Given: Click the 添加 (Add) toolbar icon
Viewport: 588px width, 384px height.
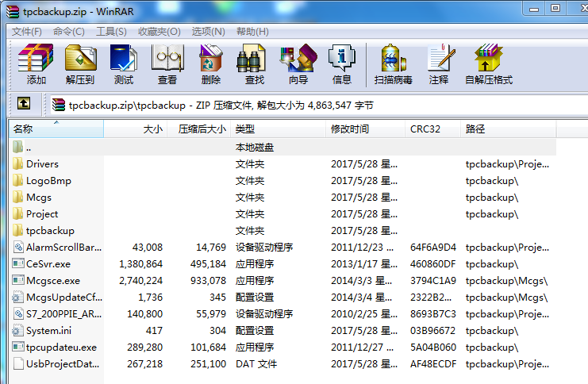Looking at the screenshot, I should (36, 64).
